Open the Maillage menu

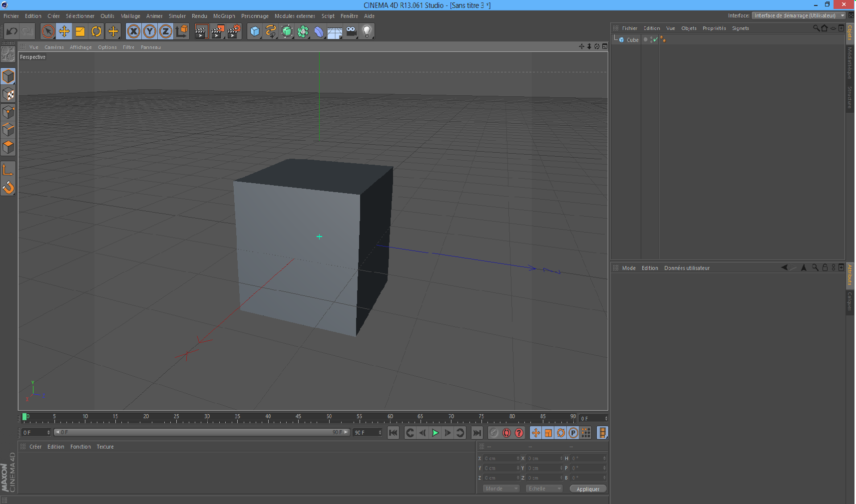pyautogui.click(x=130, y=16)
